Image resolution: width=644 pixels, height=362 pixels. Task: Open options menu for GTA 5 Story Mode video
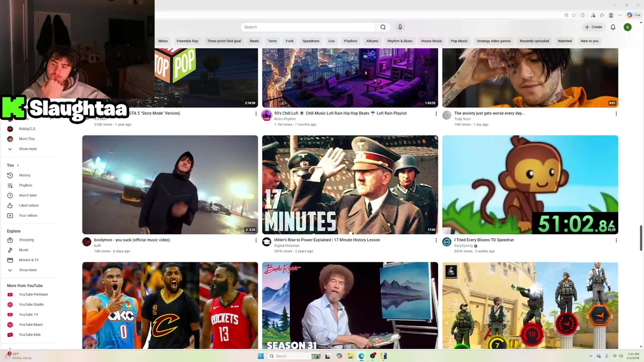[x=256, y=114]
